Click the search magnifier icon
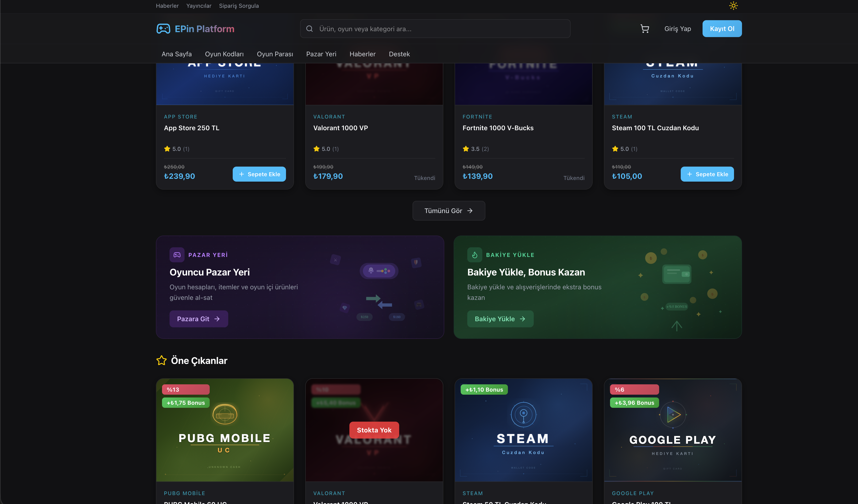This screenshot has width=858, height=504. click(309, 29)
